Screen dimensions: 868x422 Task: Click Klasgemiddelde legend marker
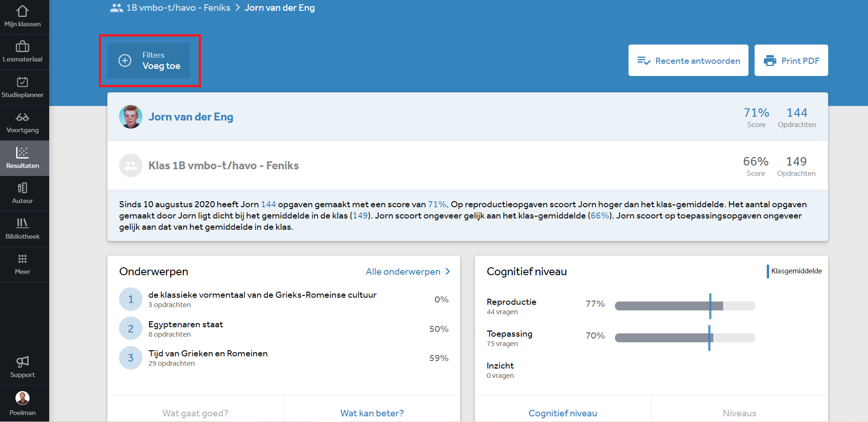click(x=768, y=271)
